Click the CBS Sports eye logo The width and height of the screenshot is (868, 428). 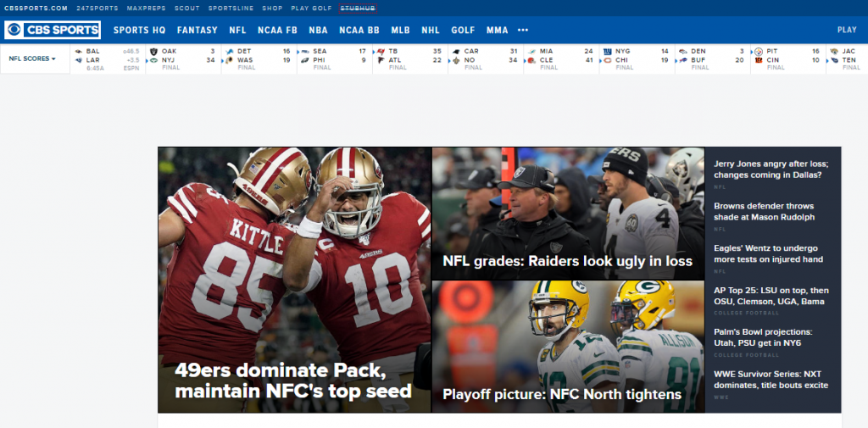(14, 31)
